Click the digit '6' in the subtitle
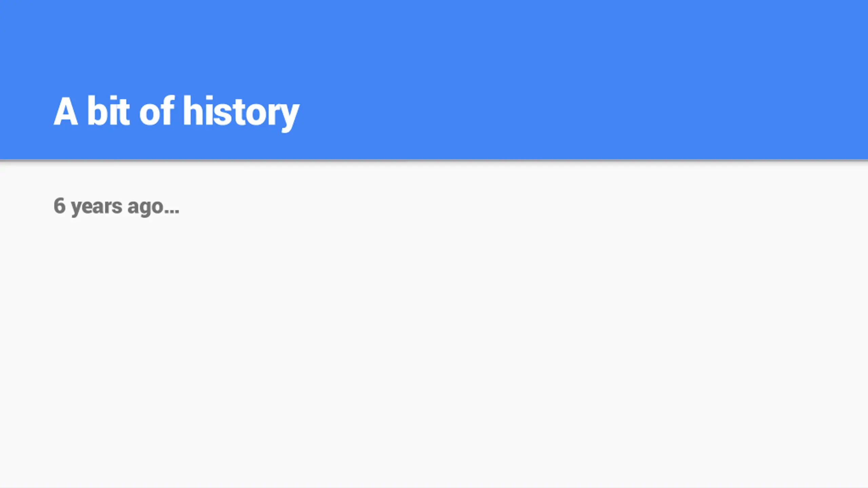This screenshot has height=488, width=868. coord(59,205)
